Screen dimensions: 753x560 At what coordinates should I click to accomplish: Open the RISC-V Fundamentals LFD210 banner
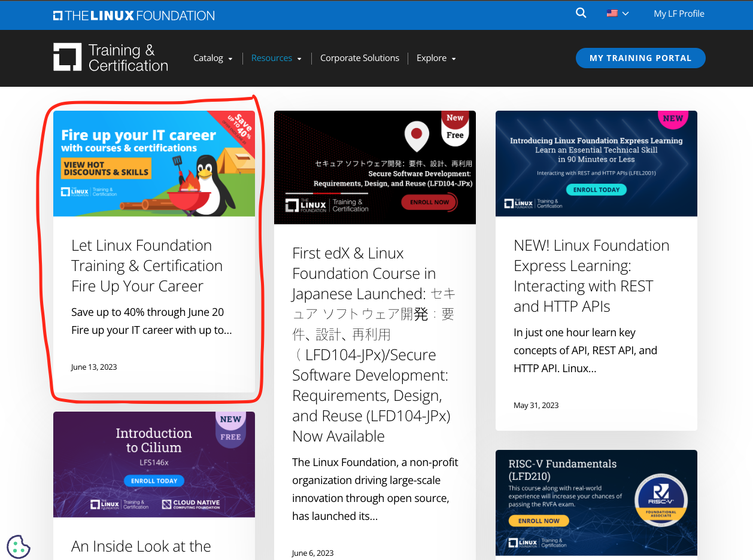(x=596, y=503)
